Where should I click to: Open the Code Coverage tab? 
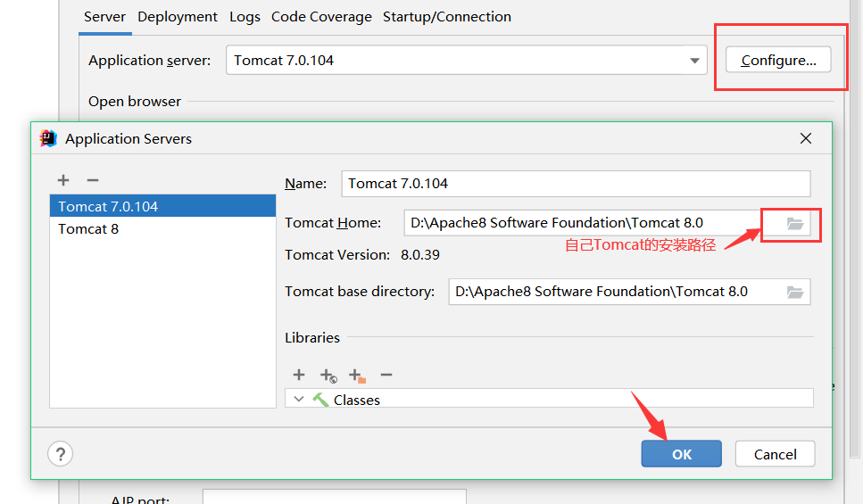point(321,17)
